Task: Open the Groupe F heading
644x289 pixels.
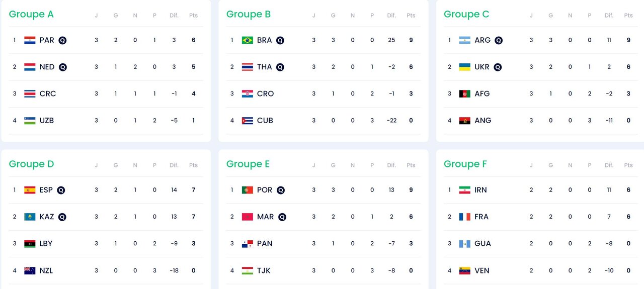Action: coord(465,164)
